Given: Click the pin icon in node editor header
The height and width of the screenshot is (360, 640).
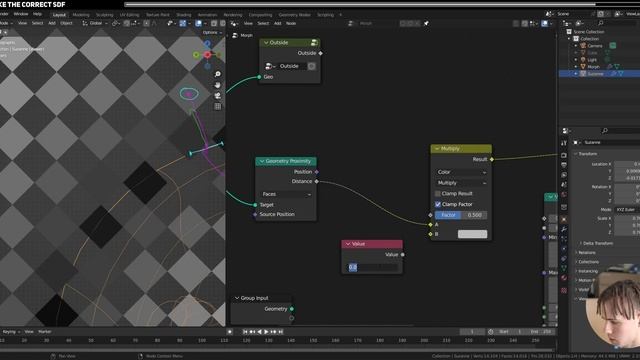Looking at the screenshot, I should (426, 23).
